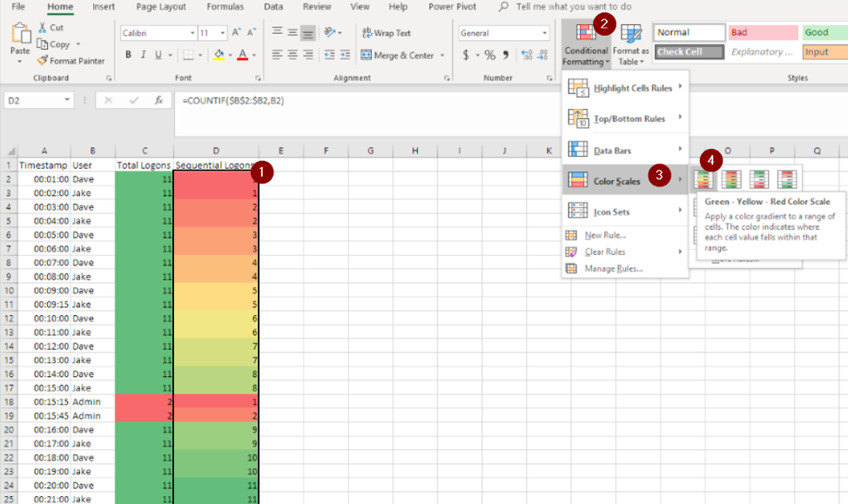This screenshot has height=504, width=848.
Task: Click the Cut scissors icon
Action: point(43,28)
